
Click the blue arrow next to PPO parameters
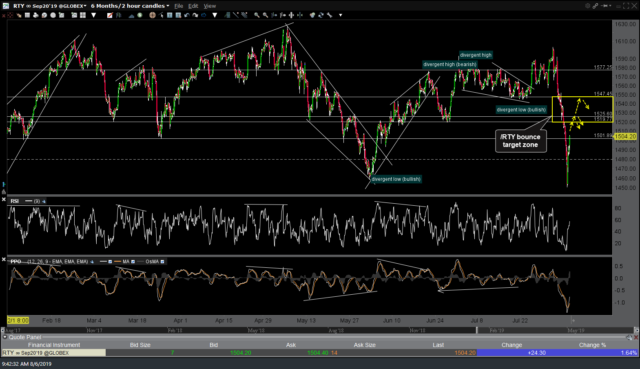coord(92,262)
